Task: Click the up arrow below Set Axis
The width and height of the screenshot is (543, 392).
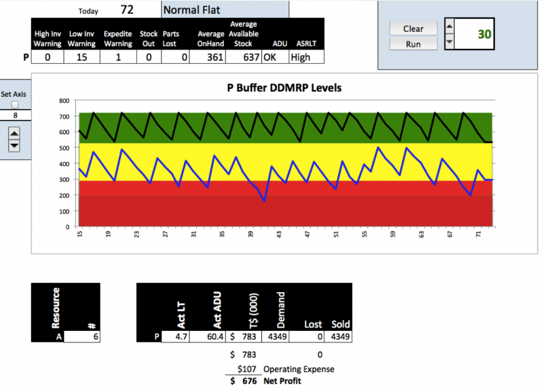Action: [x=13, y=133]
